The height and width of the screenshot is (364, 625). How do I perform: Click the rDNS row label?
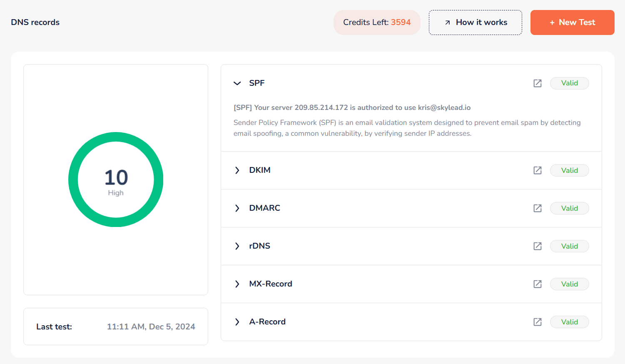click(x=260, y=246)
